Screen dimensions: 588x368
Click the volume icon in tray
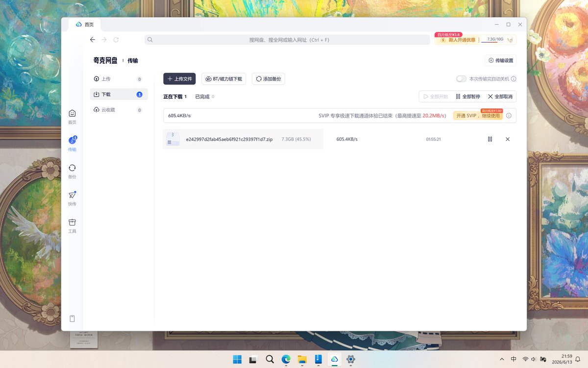(533, 359)
